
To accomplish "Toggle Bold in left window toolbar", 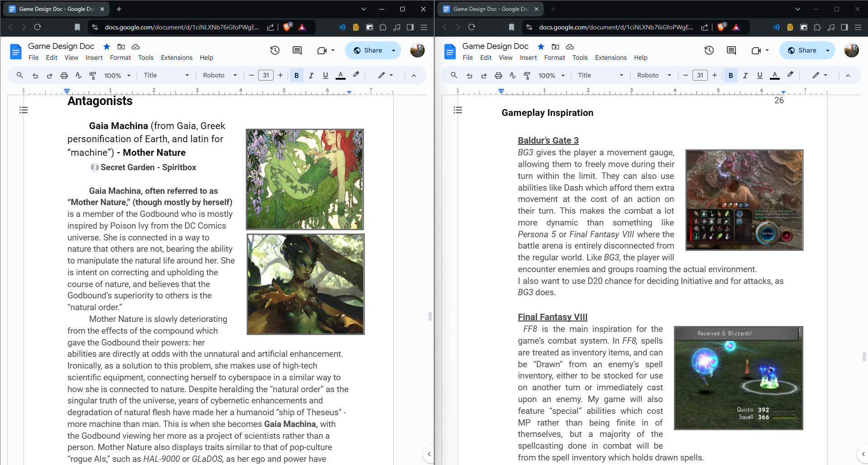I will 297,76.
